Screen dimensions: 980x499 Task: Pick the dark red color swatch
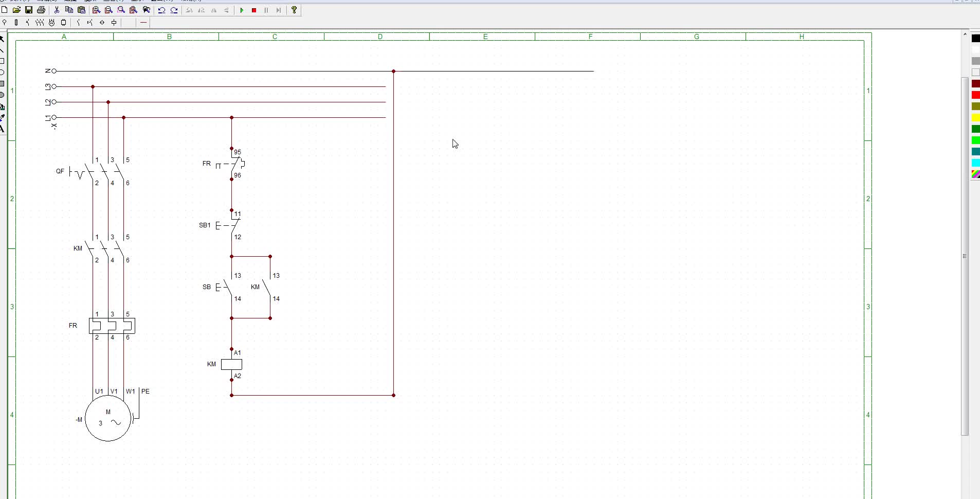point(975,84)
